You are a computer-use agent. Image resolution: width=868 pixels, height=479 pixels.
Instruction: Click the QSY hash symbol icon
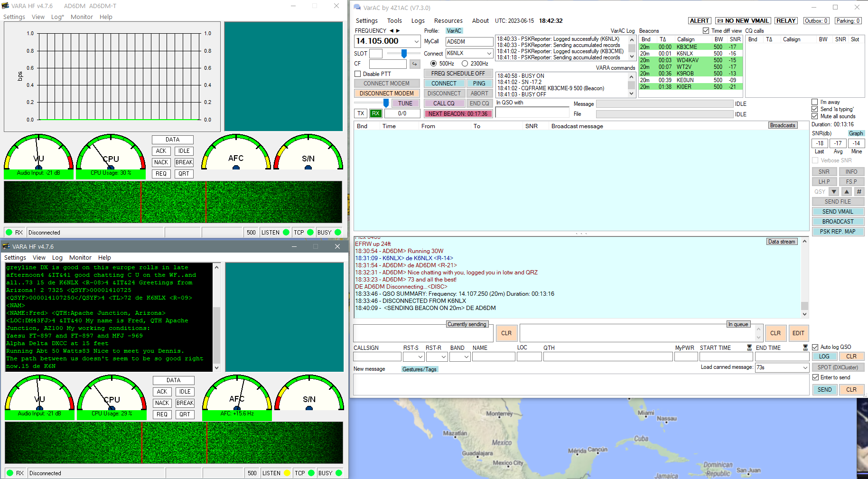[859, 192]
